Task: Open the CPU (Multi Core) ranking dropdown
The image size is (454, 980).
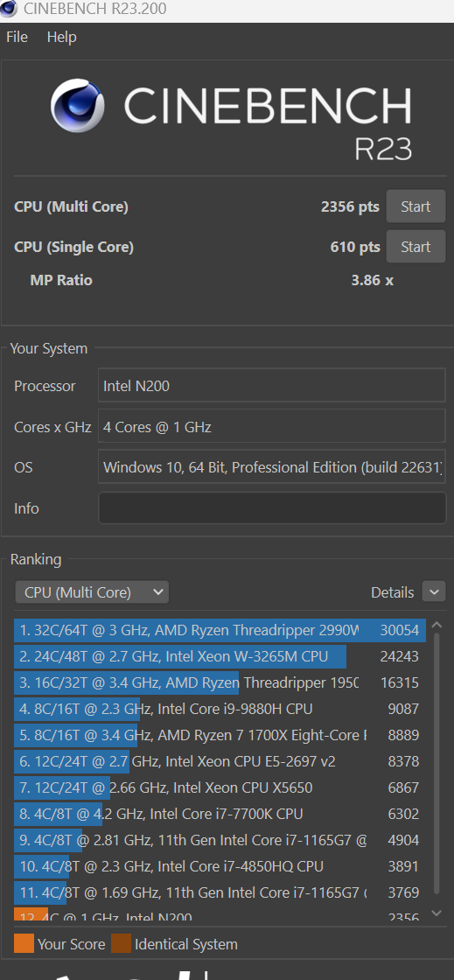Action: [x=92, y=591]
